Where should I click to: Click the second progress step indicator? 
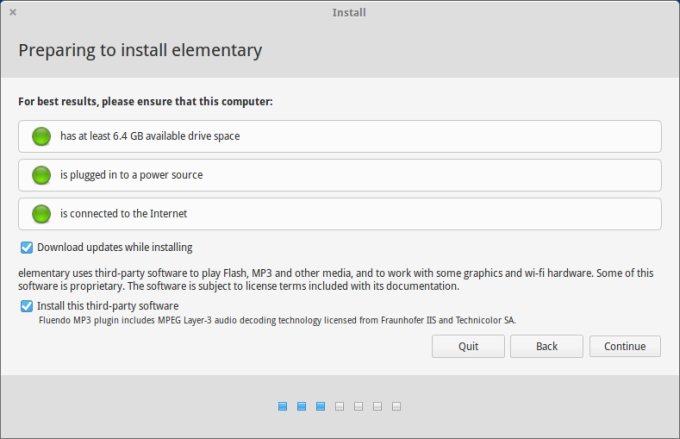tap(301, 406)
